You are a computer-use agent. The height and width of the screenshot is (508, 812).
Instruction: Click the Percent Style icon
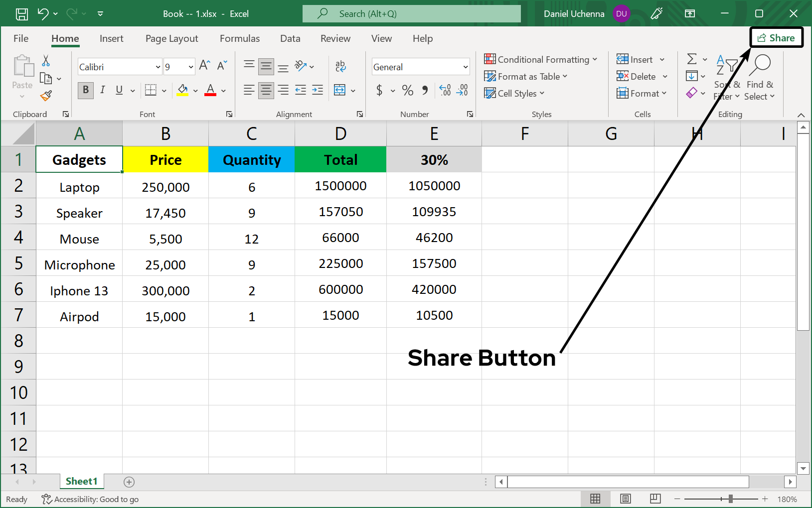click(x=407, y=90)
